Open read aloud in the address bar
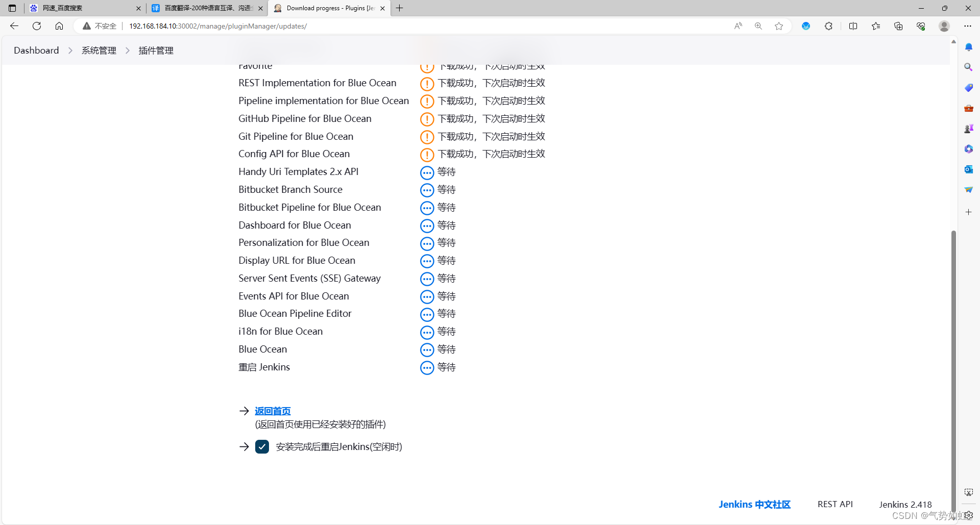Screen dimensions: 980x525 [738, 26]
